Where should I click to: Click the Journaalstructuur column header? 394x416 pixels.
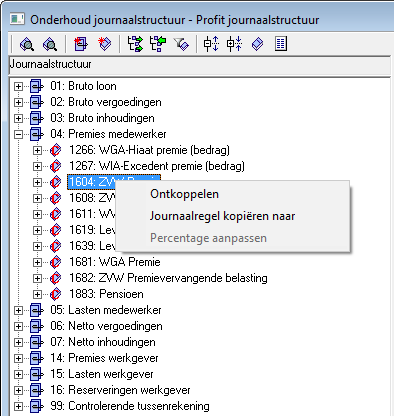point(199,65)
